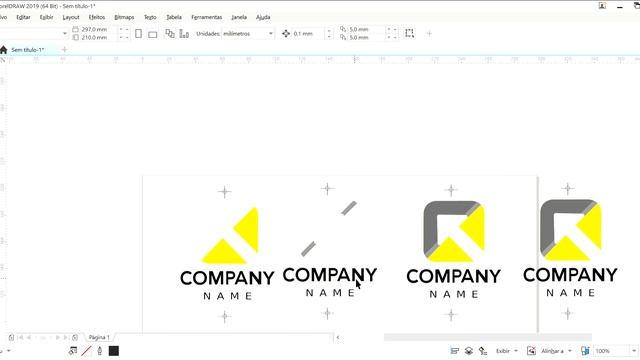Click the outline pen icon in status bar
Screen dimensions: 640x360
100,351
